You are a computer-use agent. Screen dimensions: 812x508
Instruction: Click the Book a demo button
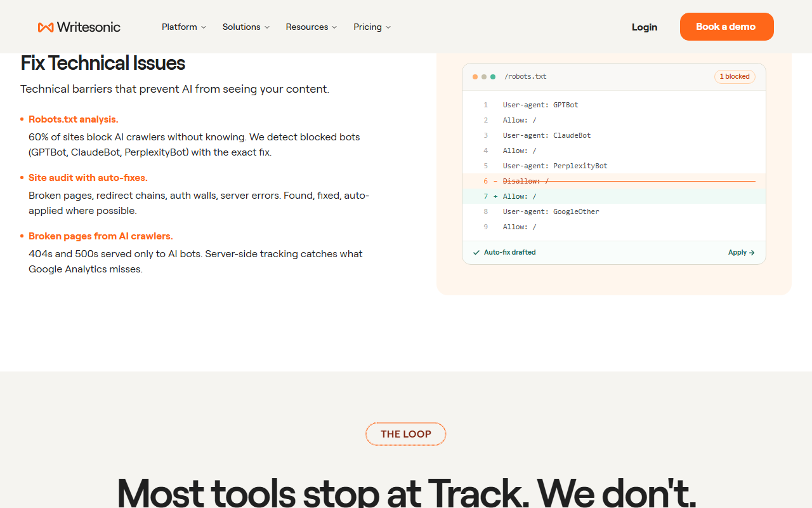[727, 27]
